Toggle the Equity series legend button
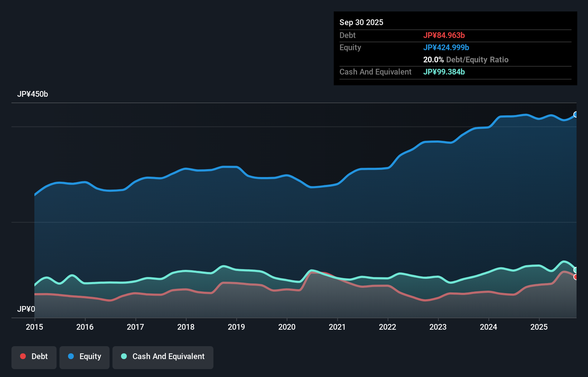588x377 pixels. 85,357
